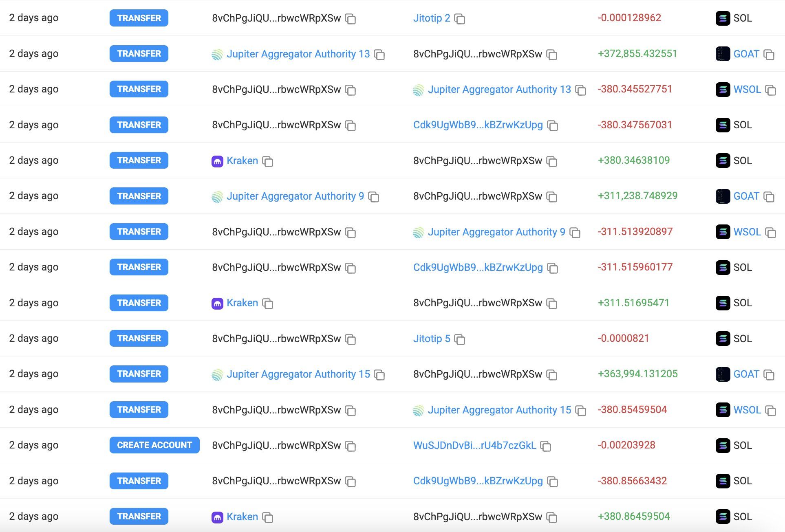This screenshot has height=532, width=785.
Task: Open the GOAT token link in the +311,238.748929 row
Action: 746,196
